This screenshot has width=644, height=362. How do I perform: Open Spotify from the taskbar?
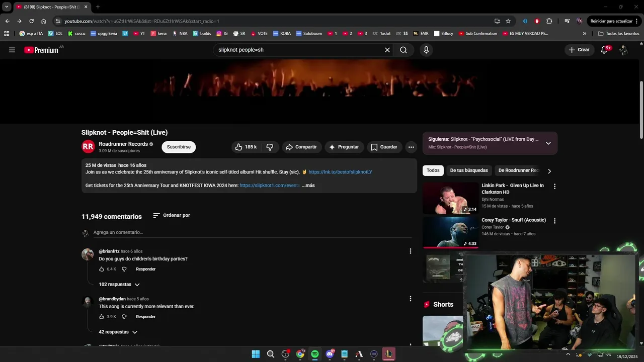[x=315, y=354]
